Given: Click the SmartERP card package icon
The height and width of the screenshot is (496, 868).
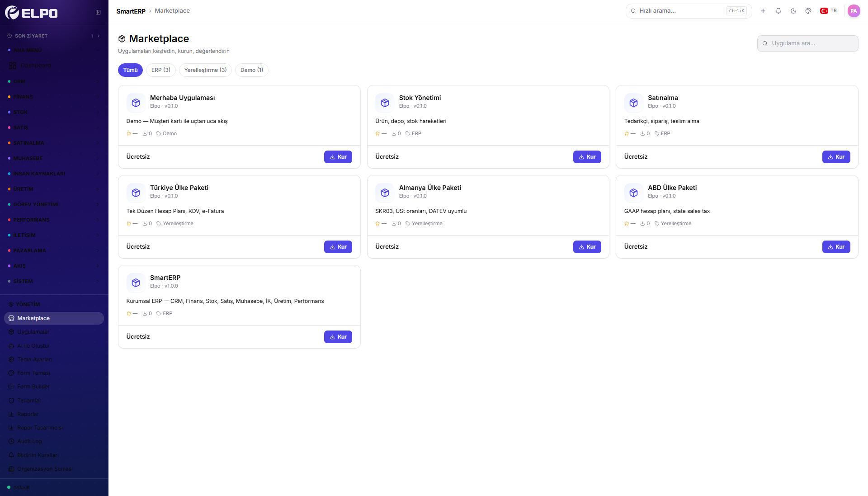Looking at the screenshot, I should coord(136,283).
